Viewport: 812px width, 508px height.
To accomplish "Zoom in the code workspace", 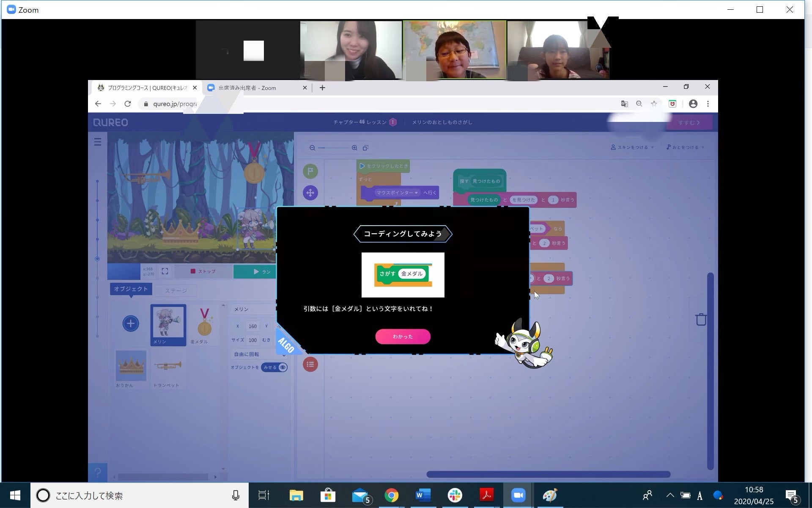I will [354, 148].
